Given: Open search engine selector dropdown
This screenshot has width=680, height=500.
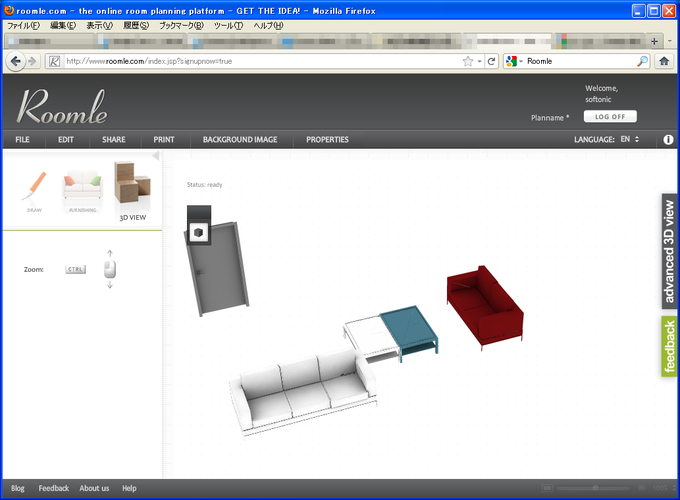Looking at the screenshot, I should click(x=515, y=61).
